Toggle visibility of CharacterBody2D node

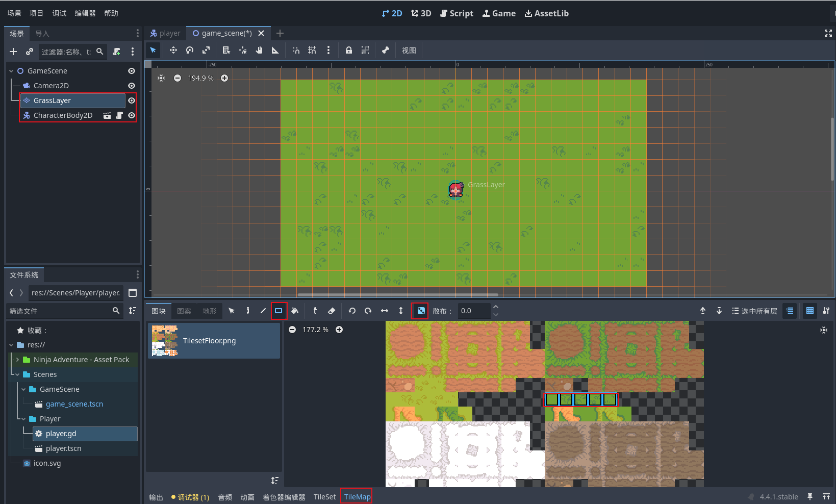point(132,115)
